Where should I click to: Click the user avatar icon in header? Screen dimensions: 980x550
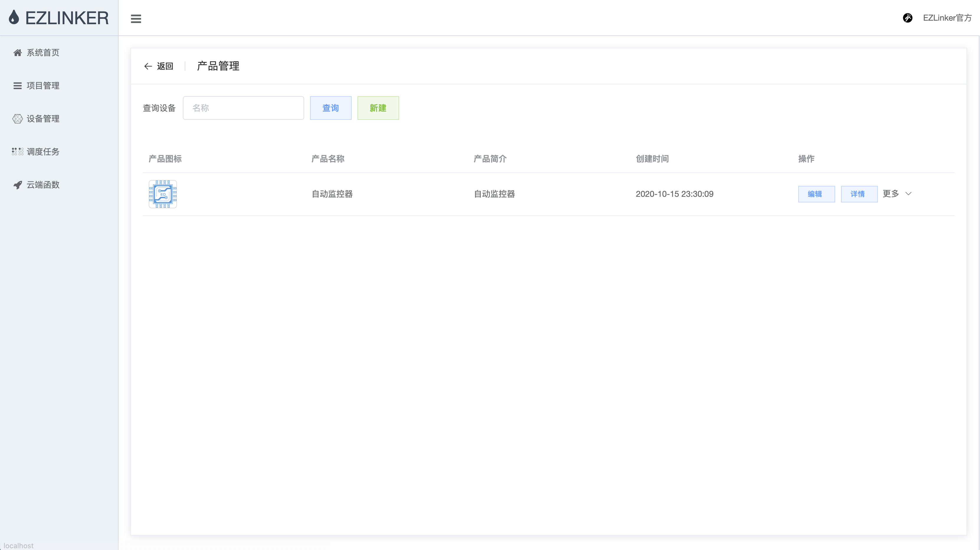point(907,18)
